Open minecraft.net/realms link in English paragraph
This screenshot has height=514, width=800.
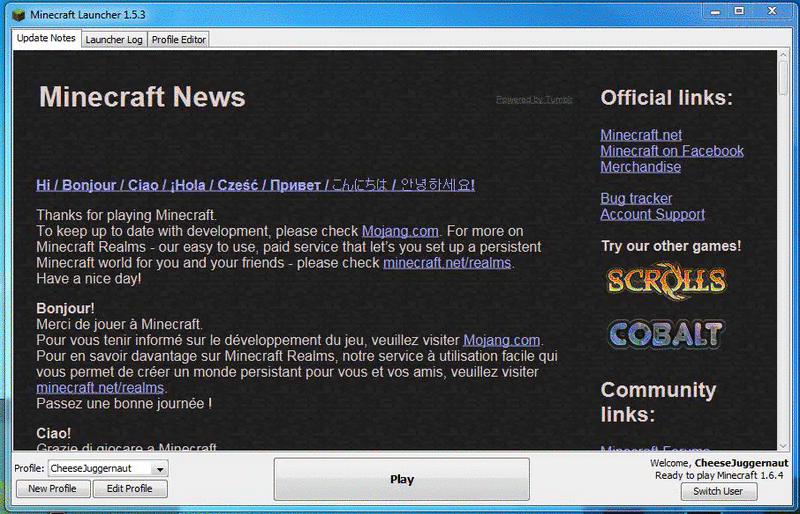coord(447,262)
